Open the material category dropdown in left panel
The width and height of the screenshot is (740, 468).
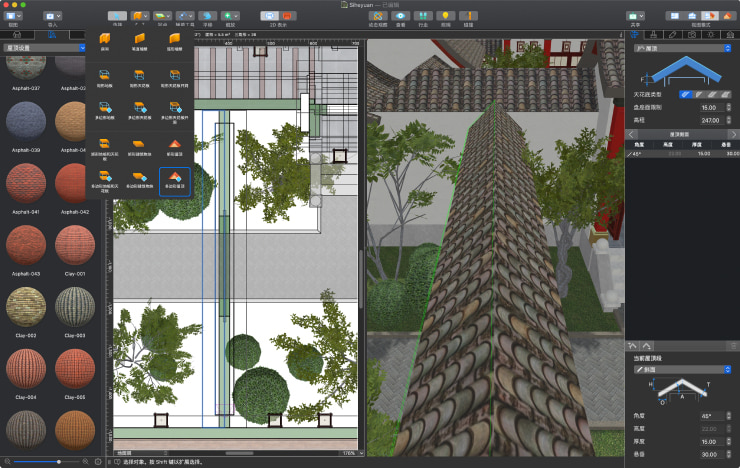pos(45,48)
